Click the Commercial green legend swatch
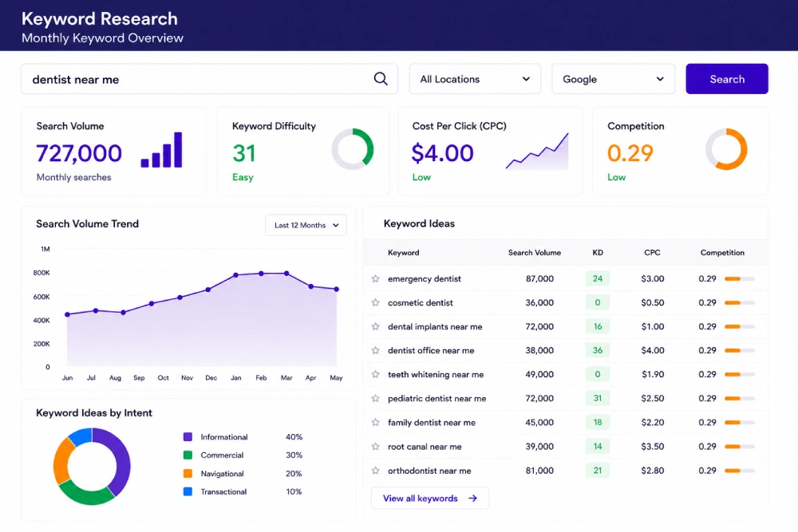Image resolution: width=798 pixels, height=532 pixels. 188,455
